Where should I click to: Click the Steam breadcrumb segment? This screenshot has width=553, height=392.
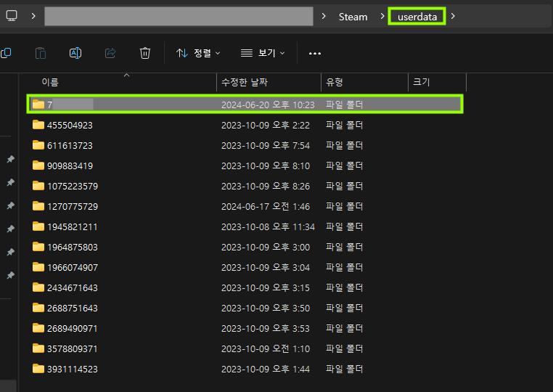pyautogui.click(x=353, y=16)
